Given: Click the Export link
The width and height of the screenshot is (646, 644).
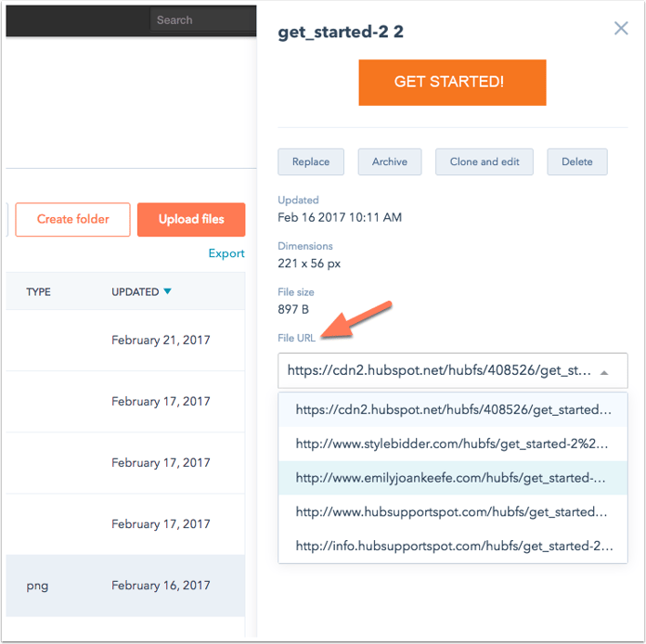Looking at the screenshot, I should click(226, 253).
